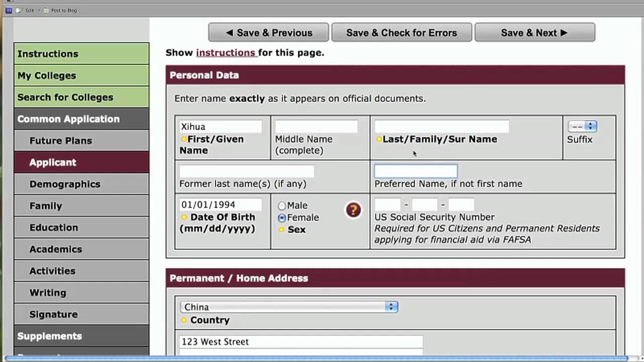Open the Family section
This screenshot has width=644, height=362.
82,206
